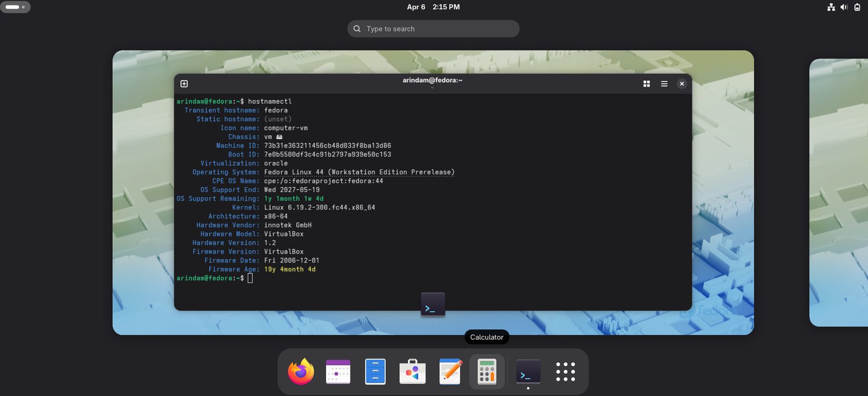Open system menu via power icon

(x=857, y=7)
